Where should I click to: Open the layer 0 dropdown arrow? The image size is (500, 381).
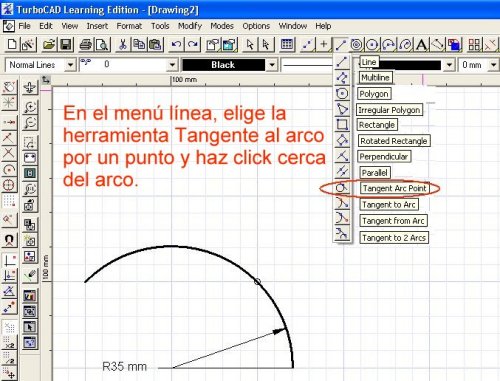(172, 65)
